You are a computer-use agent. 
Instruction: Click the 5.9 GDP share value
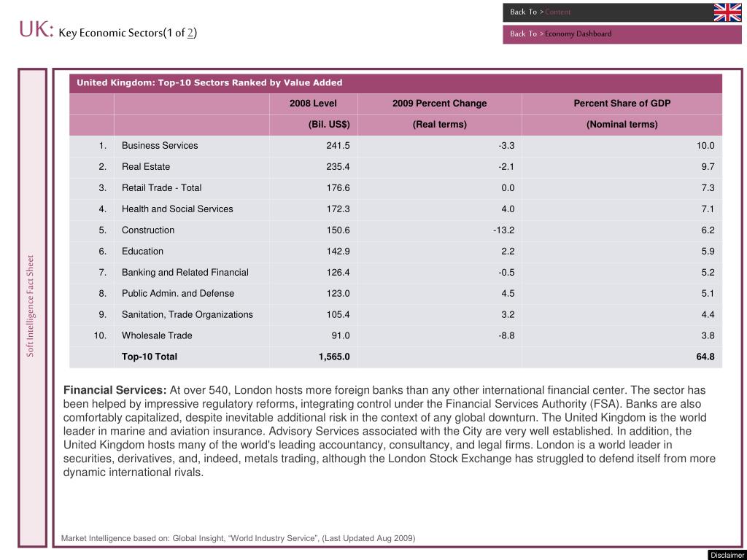[x=708, y=251]
